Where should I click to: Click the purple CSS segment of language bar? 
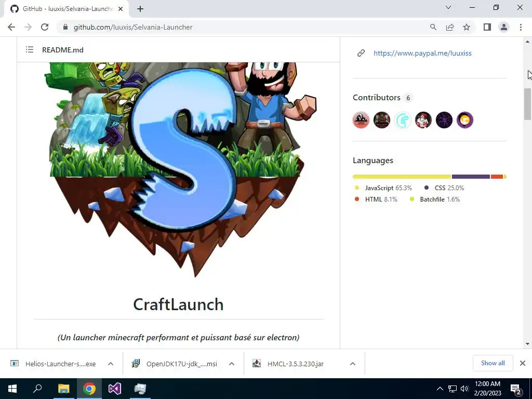(471, 177)
